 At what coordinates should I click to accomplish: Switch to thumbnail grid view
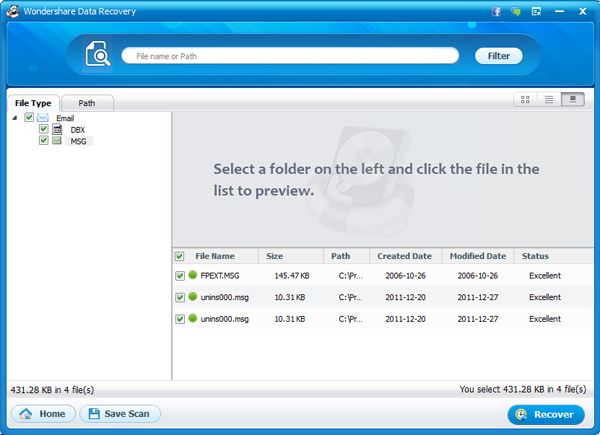[x=525, y=99]
